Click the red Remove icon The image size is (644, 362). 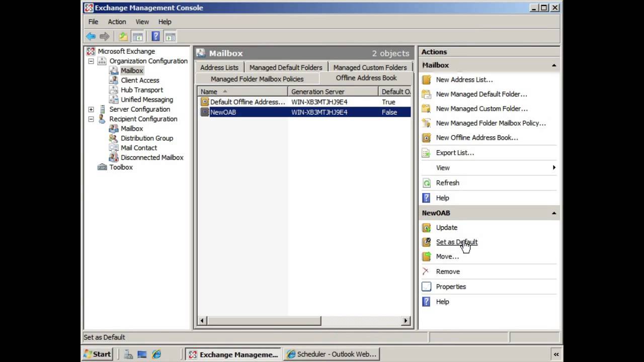click(427, 271)
